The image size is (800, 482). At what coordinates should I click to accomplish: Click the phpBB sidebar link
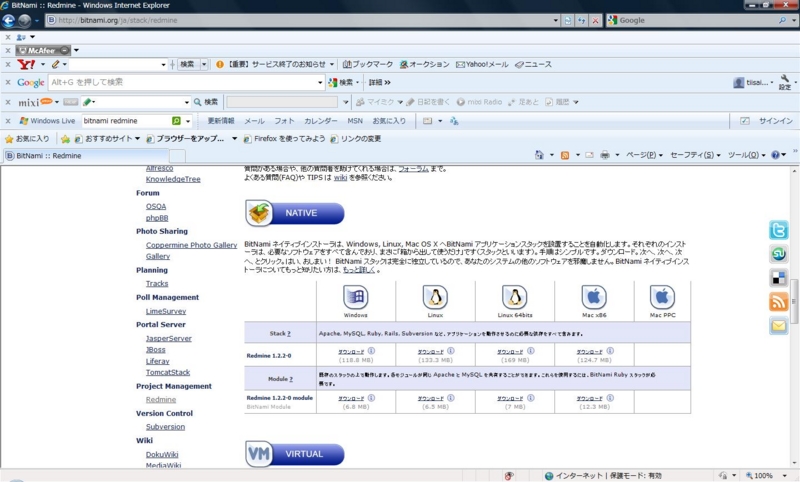pos(157,218)
